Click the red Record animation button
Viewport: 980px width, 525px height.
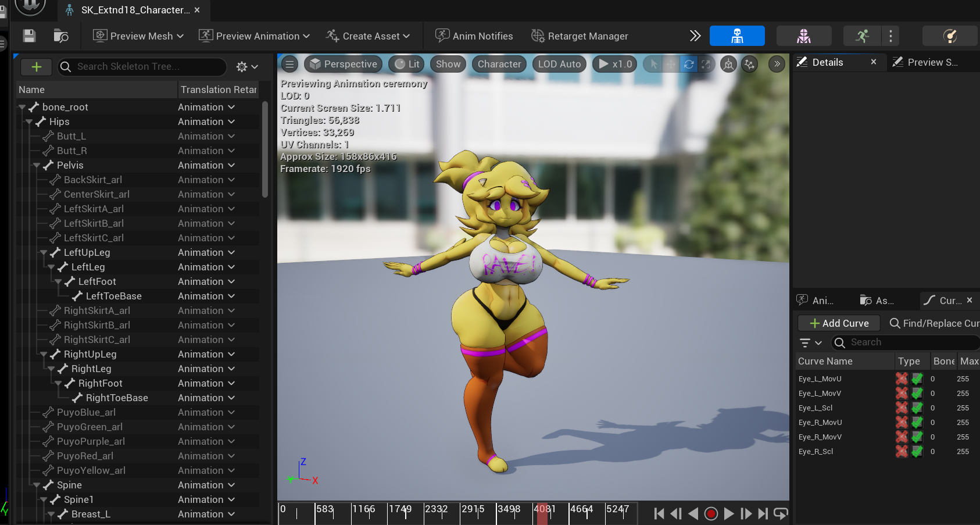[x=711, y=513]
